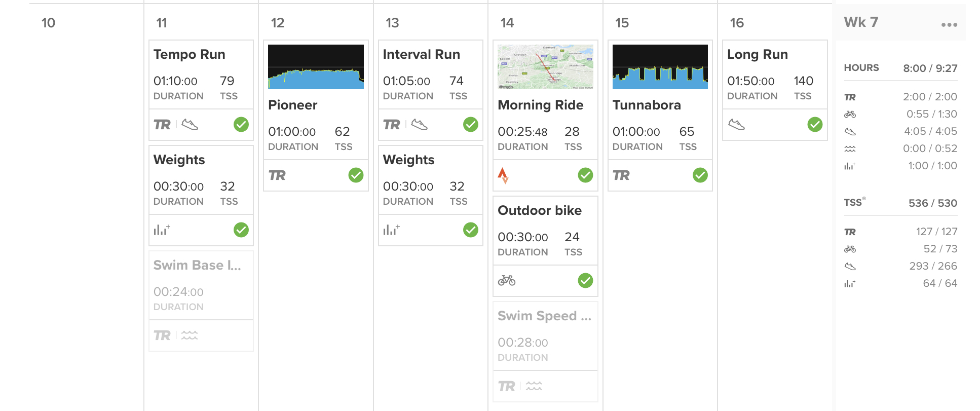
Task: Click running shoe icon on Tempo Run card
Action: click(x=190, y=124)
